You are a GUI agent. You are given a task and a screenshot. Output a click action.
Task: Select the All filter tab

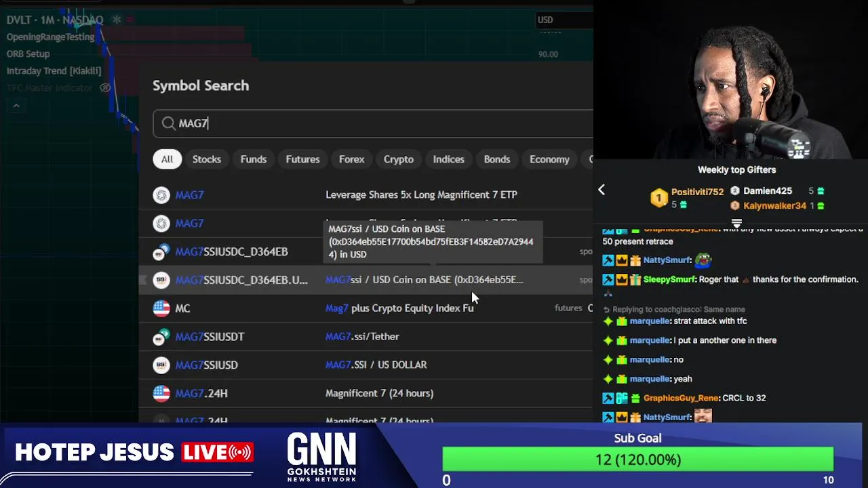pyautogui.click(x=167, y=159)
